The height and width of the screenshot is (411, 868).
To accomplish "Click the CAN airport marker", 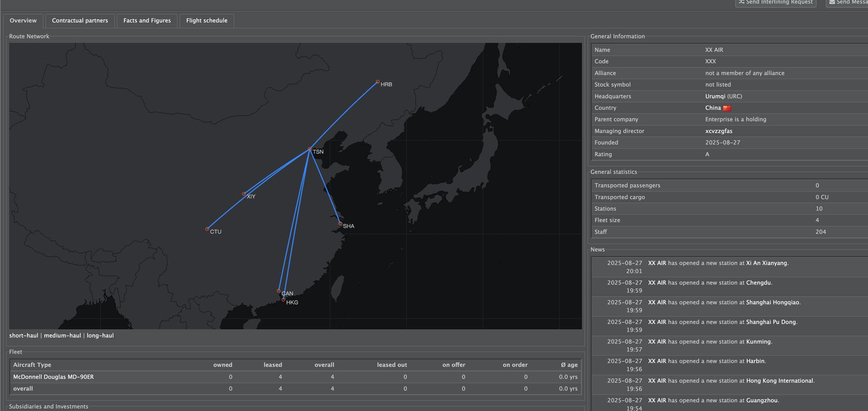I will click(279, 291).
